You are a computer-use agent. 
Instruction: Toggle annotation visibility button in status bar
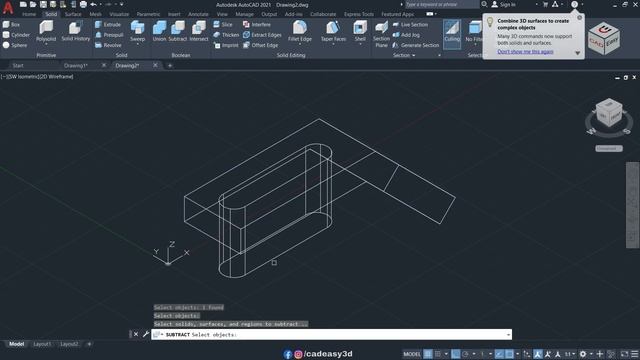coord(538,354)
